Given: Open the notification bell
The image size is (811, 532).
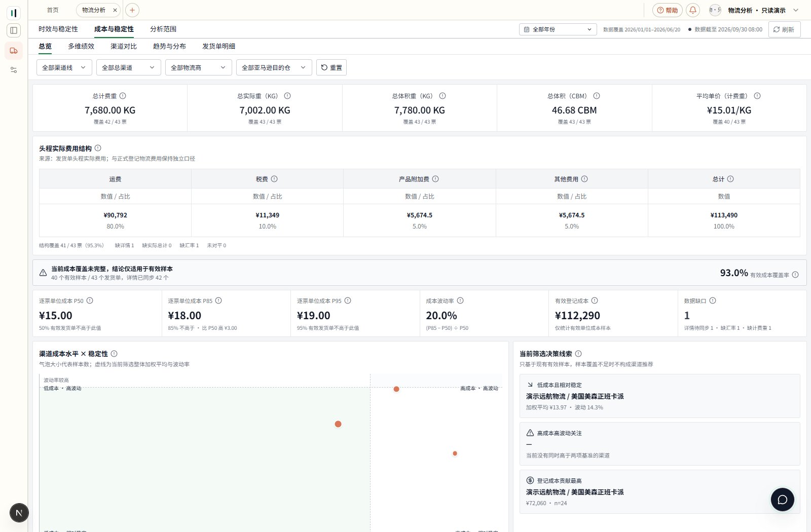Looking at the screenshot, I should pos(693,10).
